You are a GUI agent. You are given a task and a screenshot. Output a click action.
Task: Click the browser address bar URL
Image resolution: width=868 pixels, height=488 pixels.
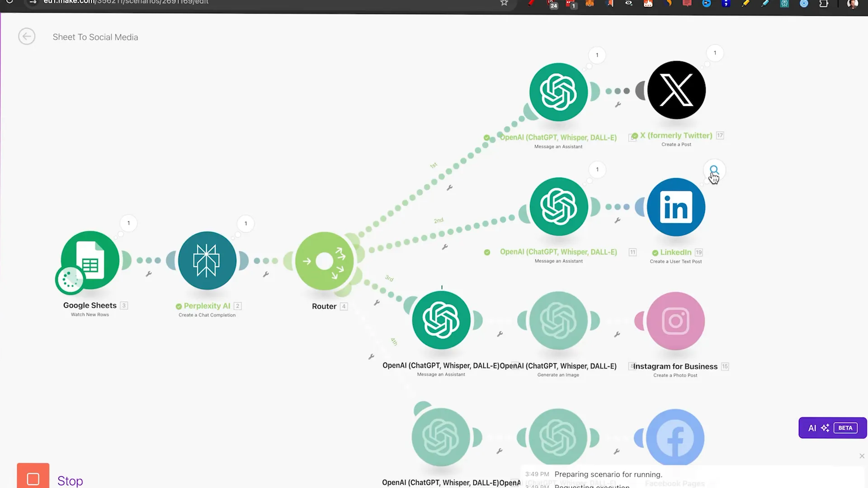(126, 2)
